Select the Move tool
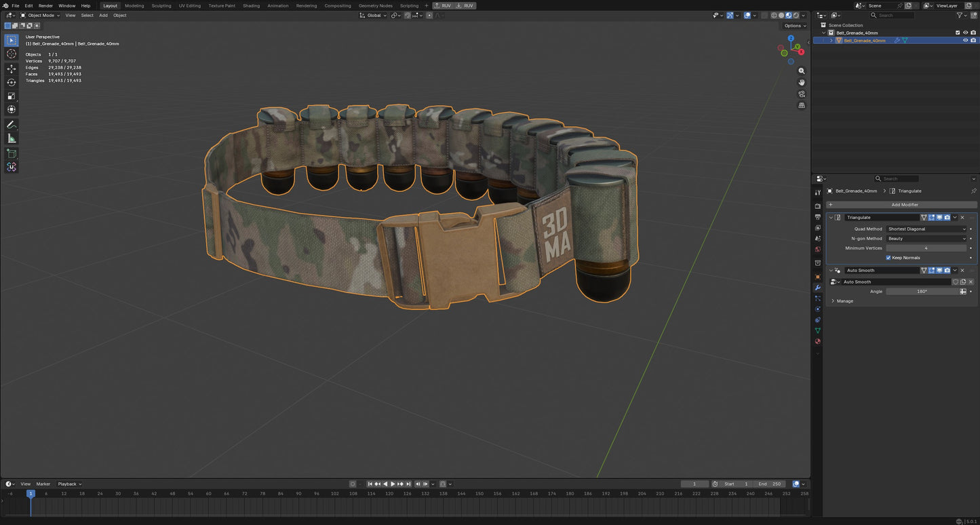Viewport: 980px width, 525px height. [12, 69]
